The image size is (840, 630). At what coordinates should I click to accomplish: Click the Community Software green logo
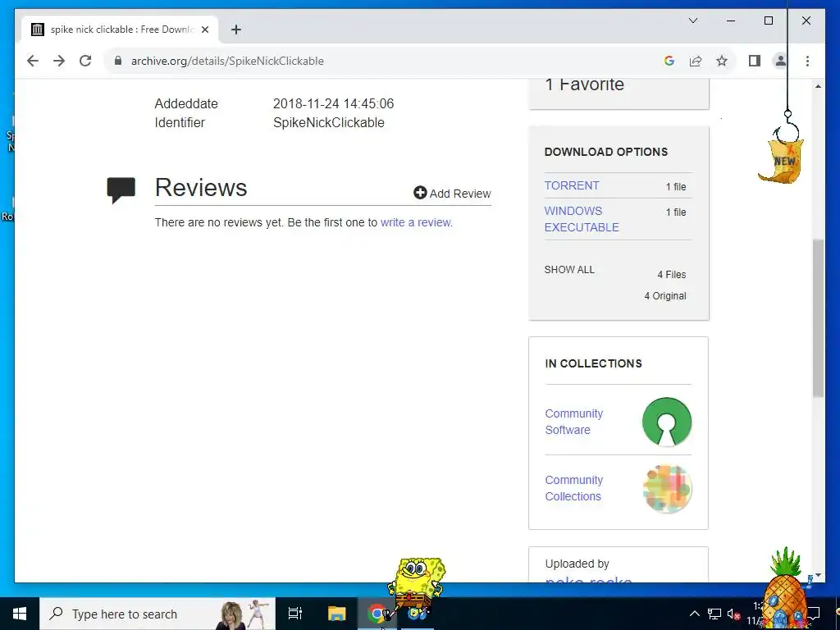coord(666,422)
